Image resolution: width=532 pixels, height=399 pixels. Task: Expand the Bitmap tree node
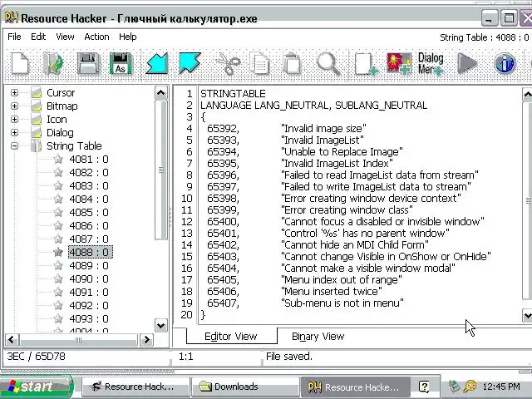click(14, 106)
